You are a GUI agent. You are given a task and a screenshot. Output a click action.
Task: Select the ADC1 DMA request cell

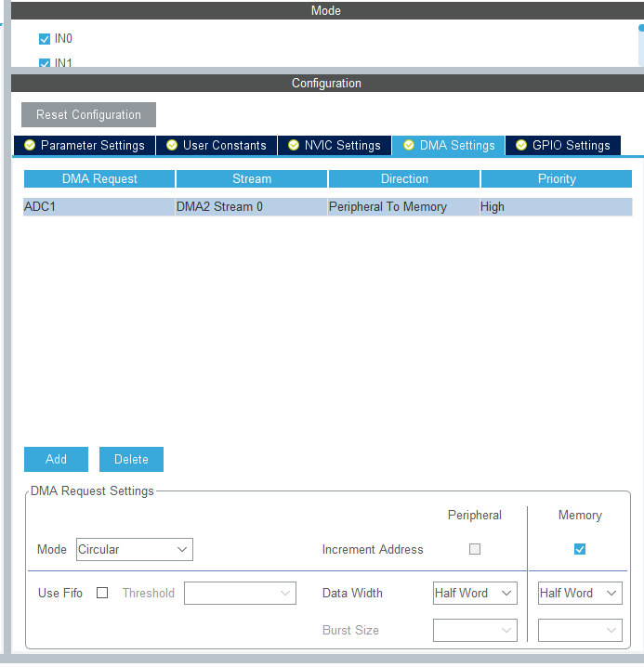[x=99, y=207]
